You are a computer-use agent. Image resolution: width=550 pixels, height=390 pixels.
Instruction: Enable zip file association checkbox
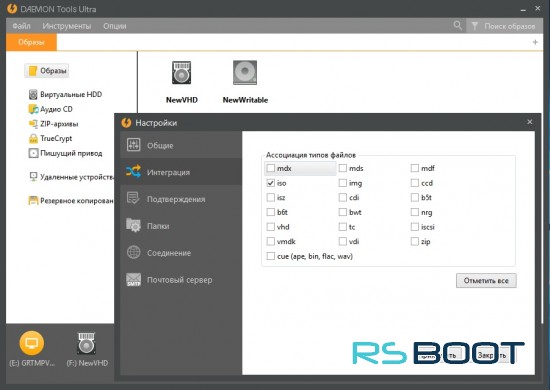[415, 241]
